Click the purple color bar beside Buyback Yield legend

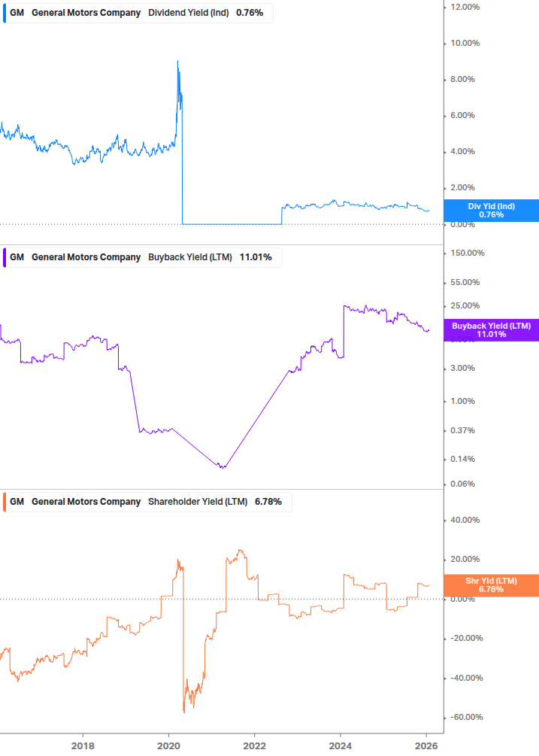pos(5,257)
